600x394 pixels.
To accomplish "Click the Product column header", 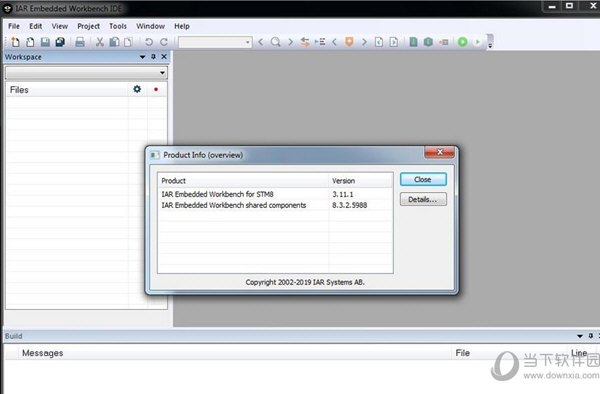I will [243, 181].
